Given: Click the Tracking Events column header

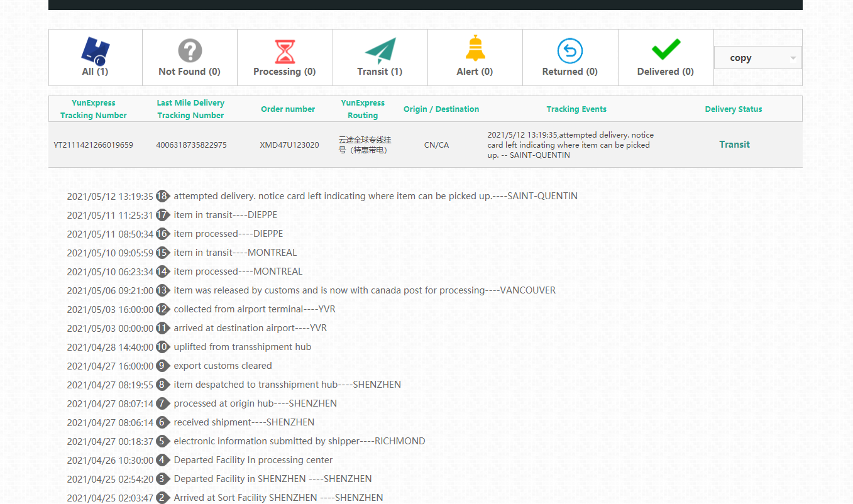Looking at the screenshot, I should (x=576, y=109).
